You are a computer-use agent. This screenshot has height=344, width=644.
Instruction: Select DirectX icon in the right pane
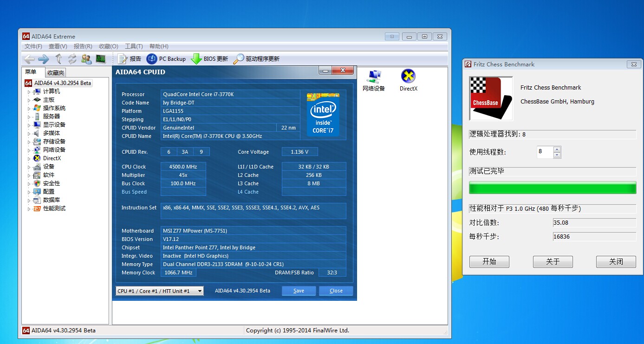click(x=408, y=80)
